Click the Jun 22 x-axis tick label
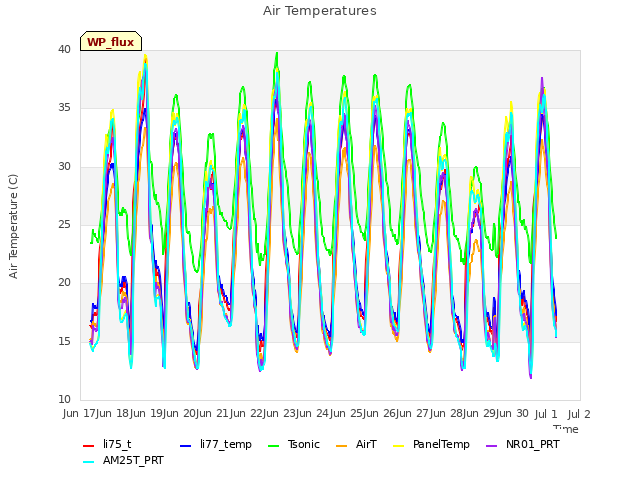This screenshot has height=480, width=640. [247, 413]
